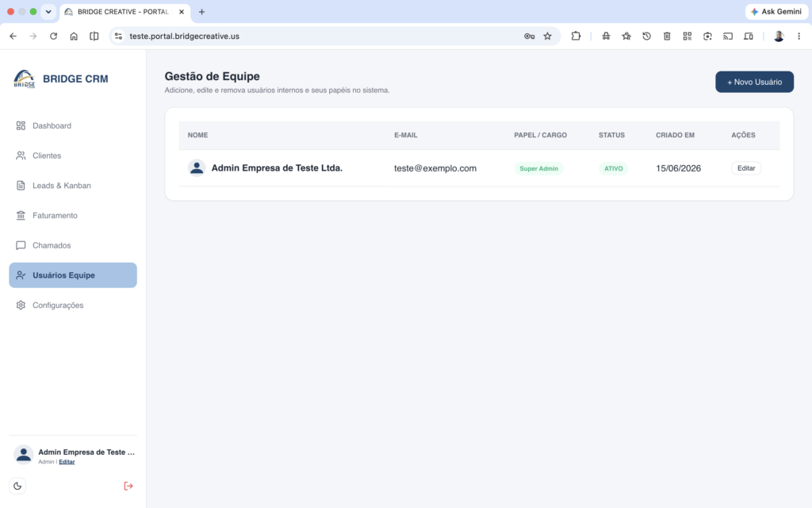Open the Clientes menu item

(x=73, y=156)
